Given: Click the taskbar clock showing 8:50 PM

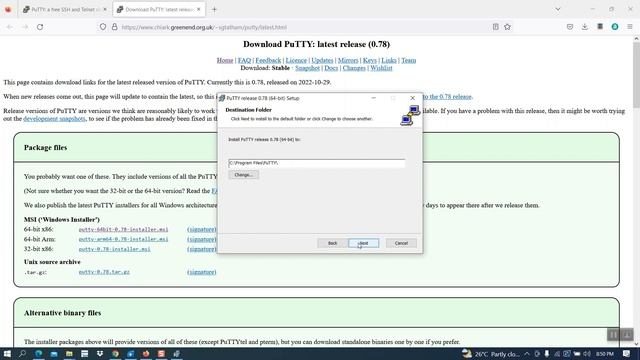Looking at the screenshot, I should [605, 353].
